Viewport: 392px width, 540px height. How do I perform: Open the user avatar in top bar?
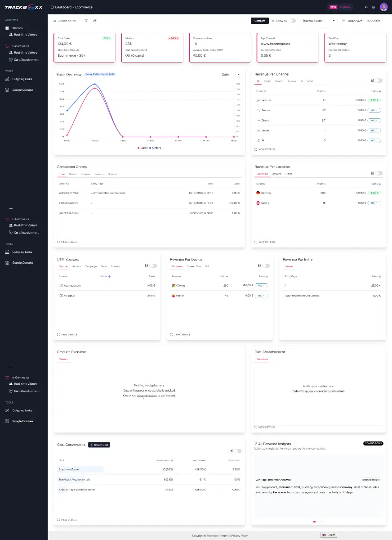[383, 7]
